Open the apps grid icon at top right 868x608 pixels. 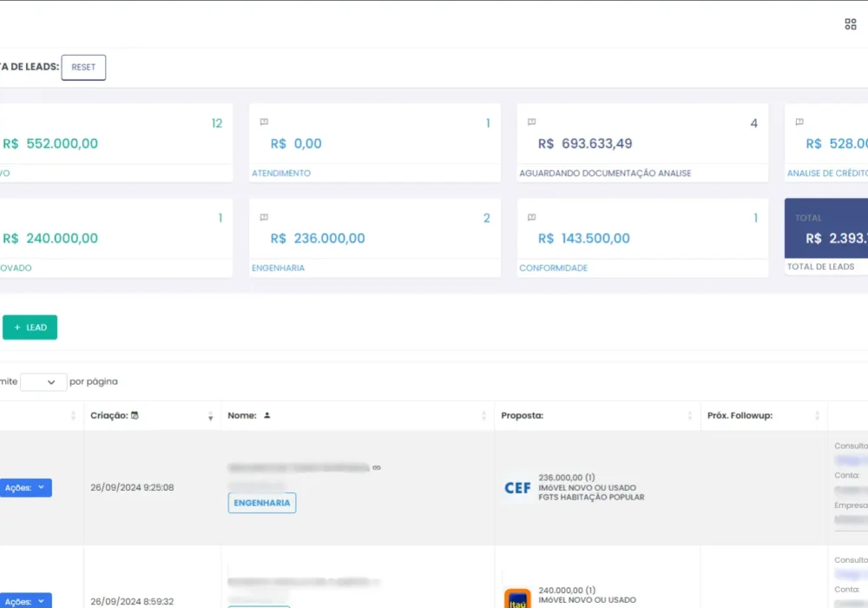[x=850, y=23]
